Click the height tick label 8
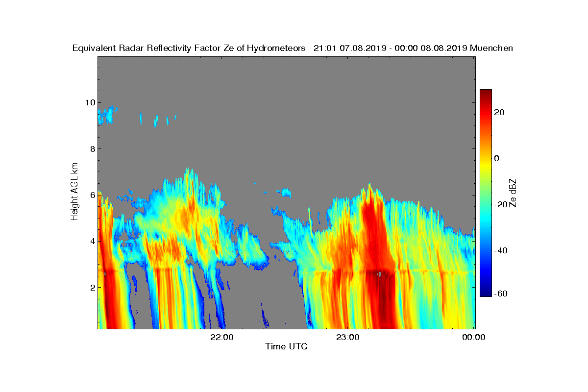The width and height of the screenshot is (588, 392). coord(92,148)
